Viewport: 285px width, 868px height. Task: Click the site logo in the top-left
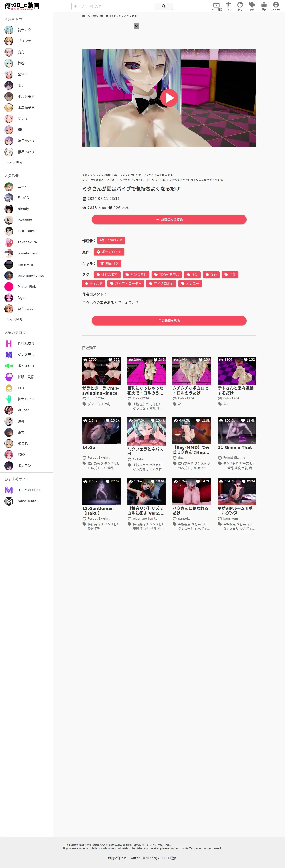pyautogui.click(x=22, y=6)
